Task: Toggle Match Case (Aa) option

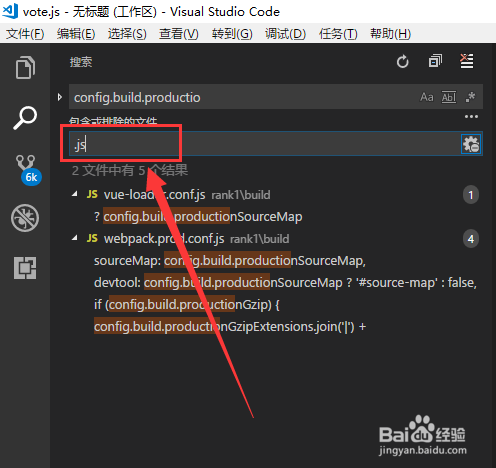Action: click(x=427, y=97)
